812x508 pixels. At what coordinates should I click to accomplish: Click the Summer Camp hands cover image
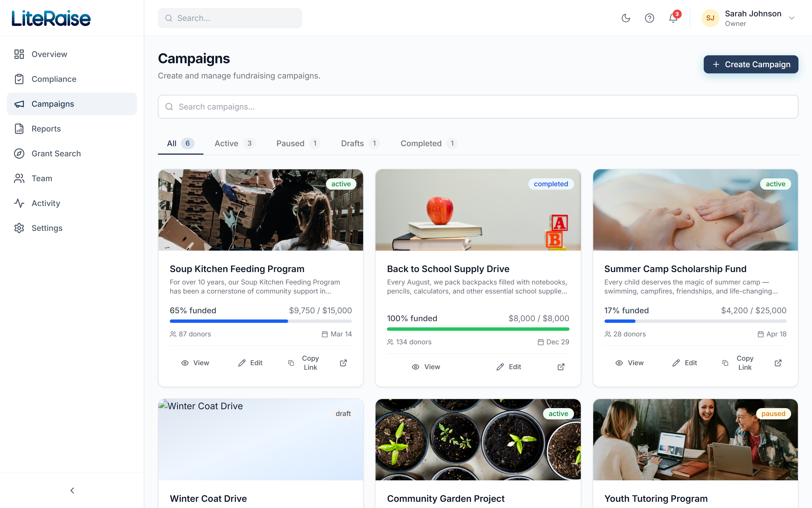coord(695,210)
